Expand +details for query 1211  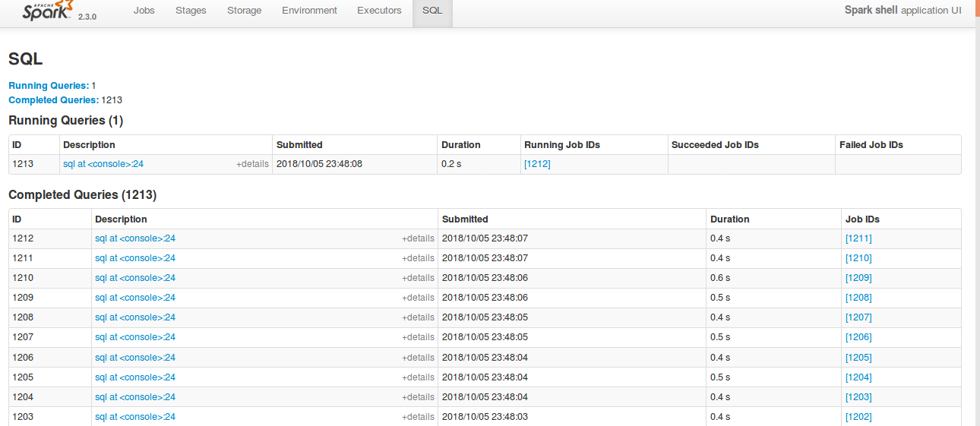pyautogui.click(x=419, y=258)
